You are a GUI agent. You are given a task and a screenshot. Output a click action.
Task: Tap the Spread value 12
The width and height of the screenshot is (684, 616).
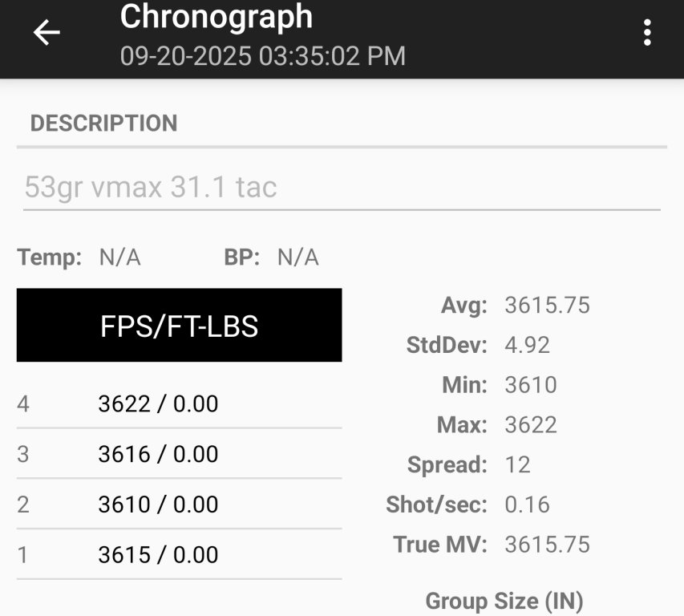[x=517, y=464]
